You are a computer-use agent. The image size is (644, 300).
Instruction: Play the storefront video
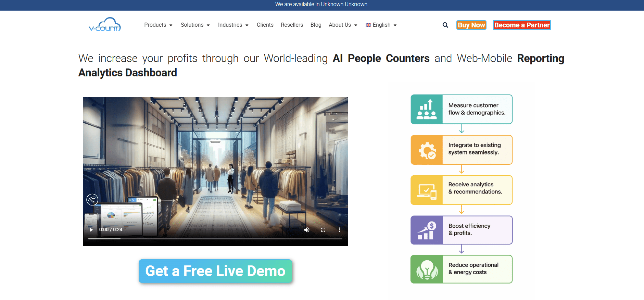pyautogui.click(x=91, y=230)
